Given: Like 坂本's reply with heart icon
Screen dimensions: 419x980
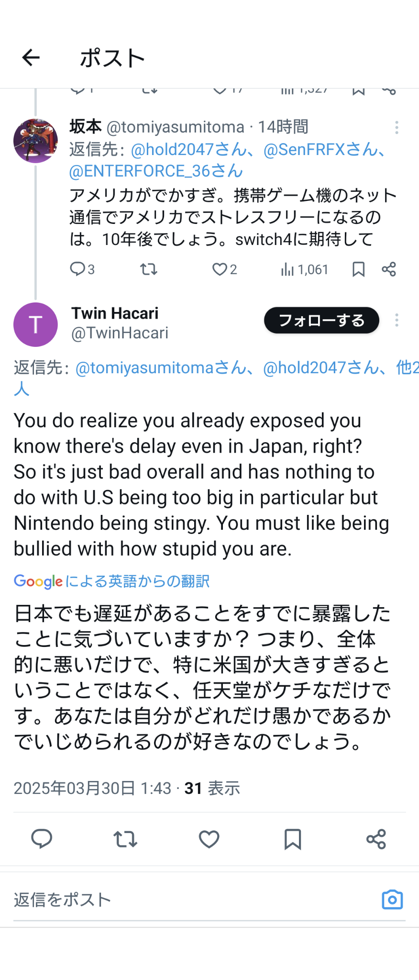Looking at the screenshot, I should pyautogui.click(x=224, y=269).
